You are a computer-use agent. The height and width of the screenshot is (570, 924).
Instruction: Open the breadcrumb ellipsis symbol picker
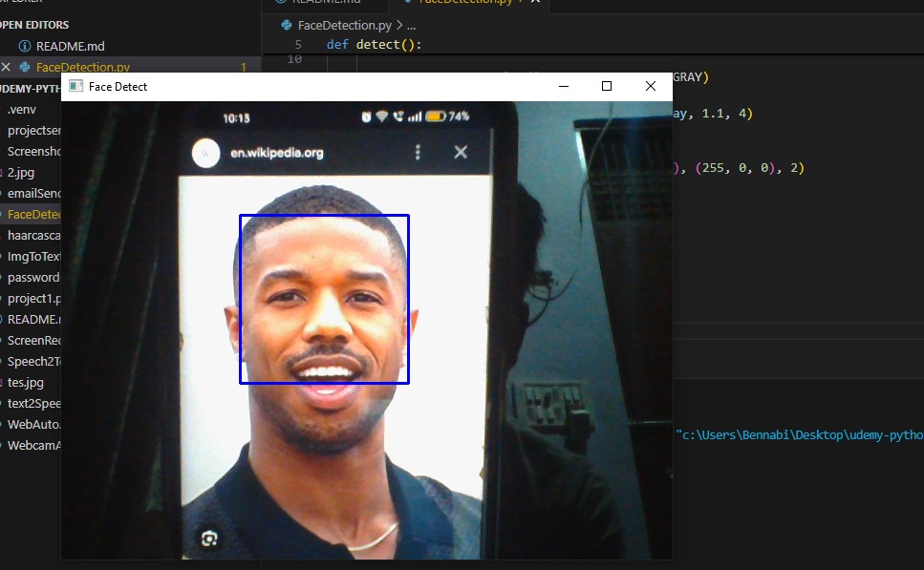click(x=411, y=26)
